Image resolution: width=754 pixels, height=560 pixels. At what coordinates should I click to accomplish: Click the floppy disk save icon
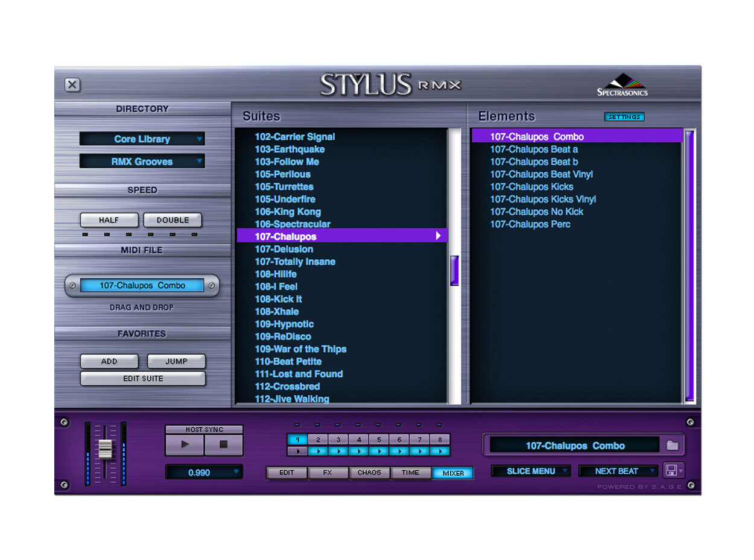(x=670, y=470)
